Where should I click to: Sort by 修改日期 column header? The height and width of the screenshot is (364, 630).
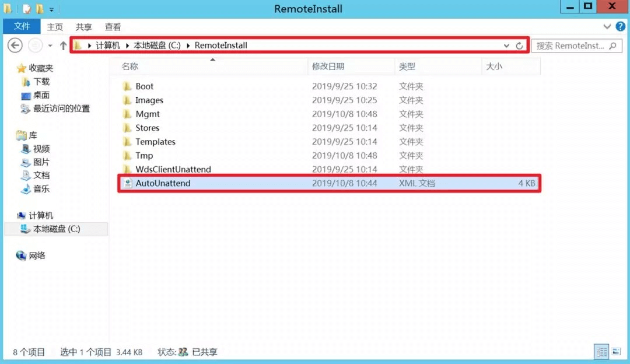328,66
